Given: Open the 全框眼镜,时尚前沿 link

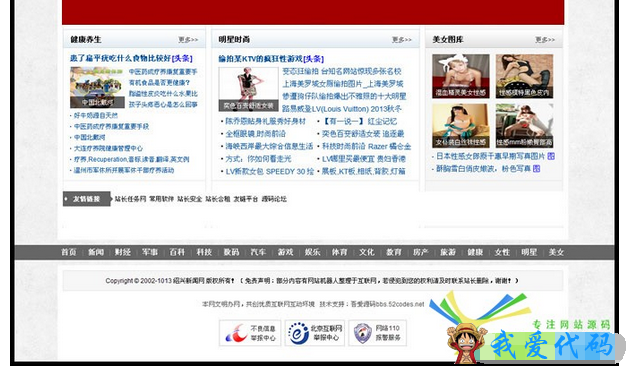Looking at the screenshot, I should 256,134.
